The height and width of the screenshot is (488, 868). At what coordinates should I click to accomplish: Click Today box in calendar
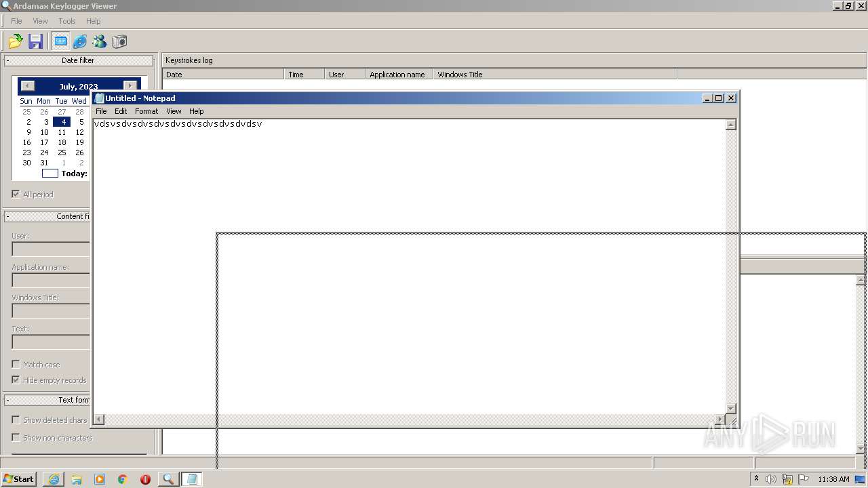coord(50,174)
